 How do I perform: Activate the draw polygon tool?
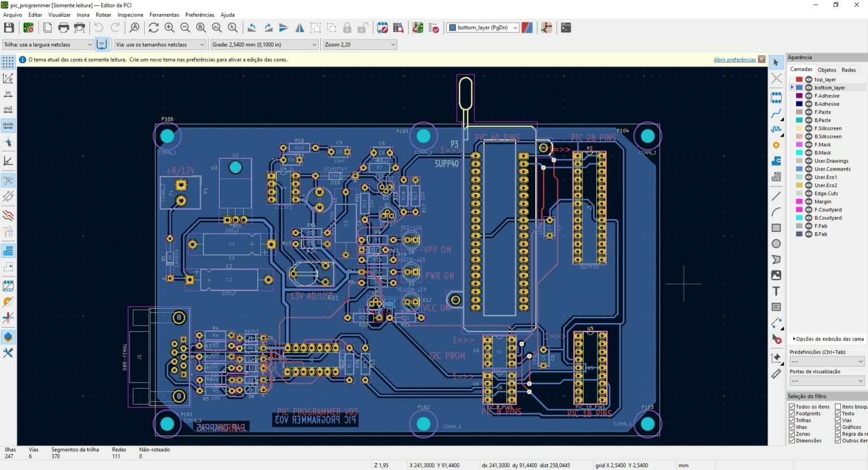[776, 259]
